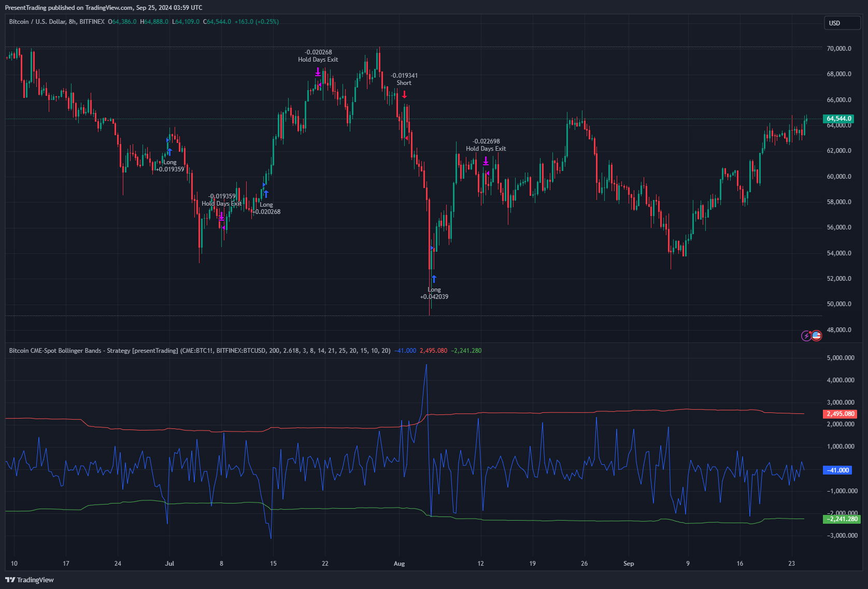
Task: Click magenta exit arrow under -0.020268 Hold Days Exit
Action: pos(318,71)
